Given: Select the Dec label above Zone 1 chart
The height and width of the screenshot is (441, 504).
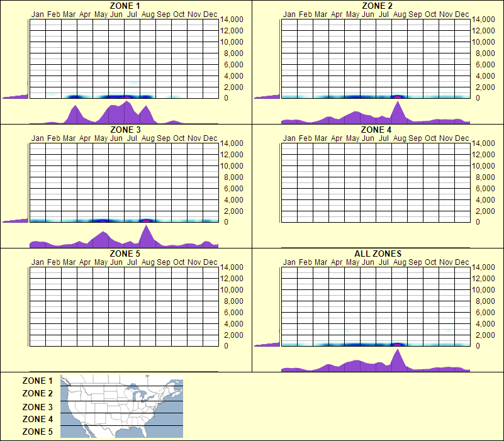Looking at the screenshot, I should click(210, 14).
